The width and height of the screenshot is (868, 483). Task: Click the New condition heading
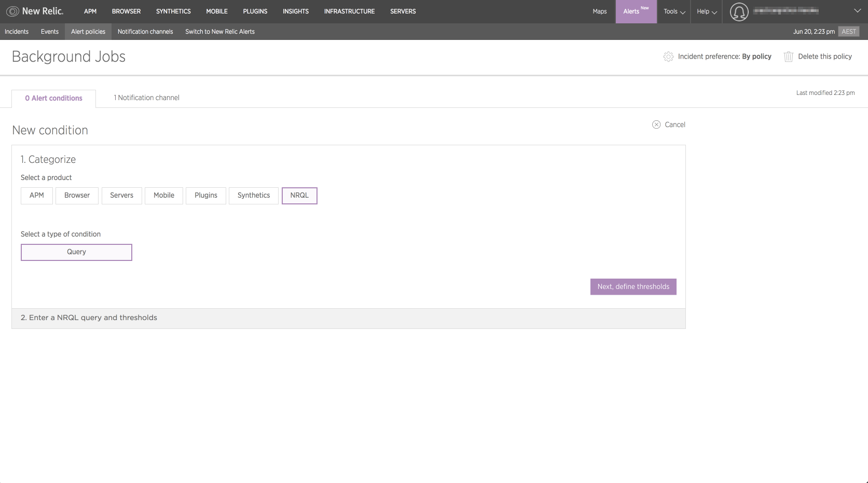click(50, 130)
